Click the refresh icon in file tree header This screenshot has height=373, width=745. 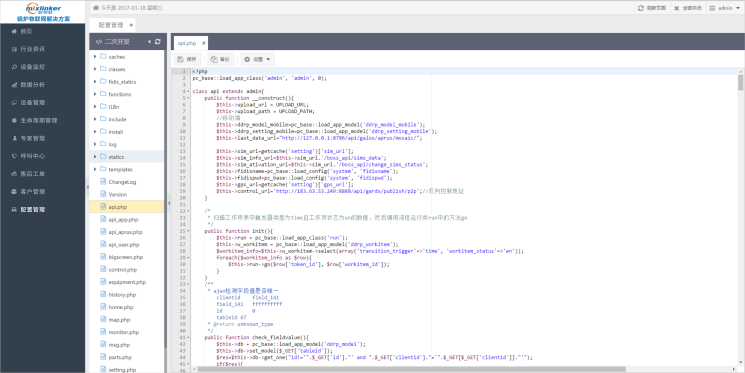(x=158, y=42)
